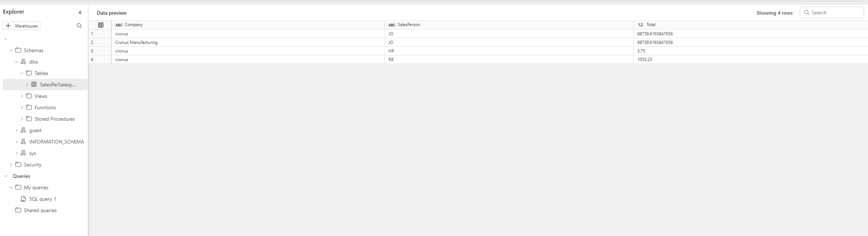Expand the Stored Procedures folder
Viewport: 868px width, 236px height.
click(x=22, y=119)
